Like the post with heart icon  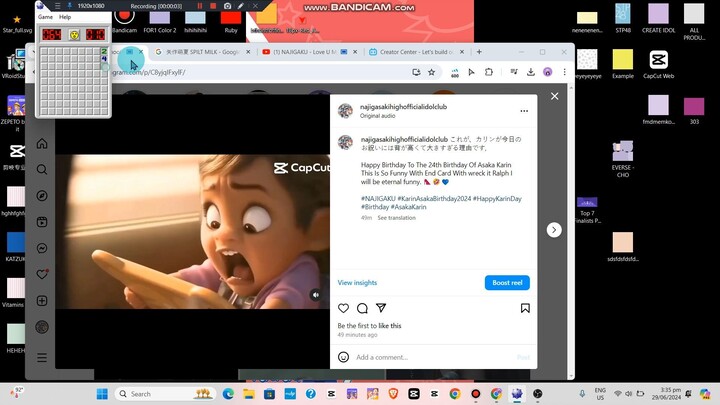pyautogui.click(x=343, y=308)
